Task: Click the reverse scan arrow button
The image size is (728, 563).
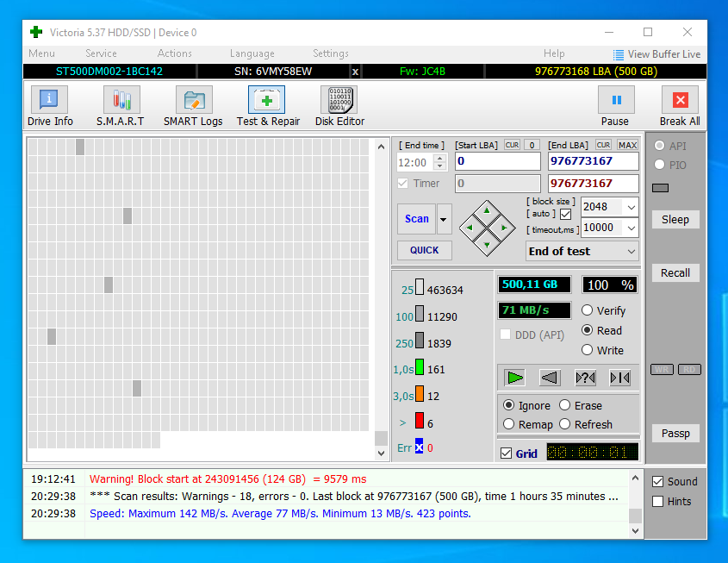Action: coord(551,378)
